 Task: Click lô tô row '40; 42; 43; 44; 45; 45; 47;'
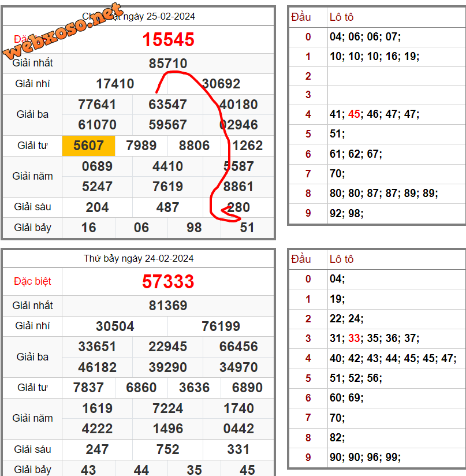(x=393, y=358)
